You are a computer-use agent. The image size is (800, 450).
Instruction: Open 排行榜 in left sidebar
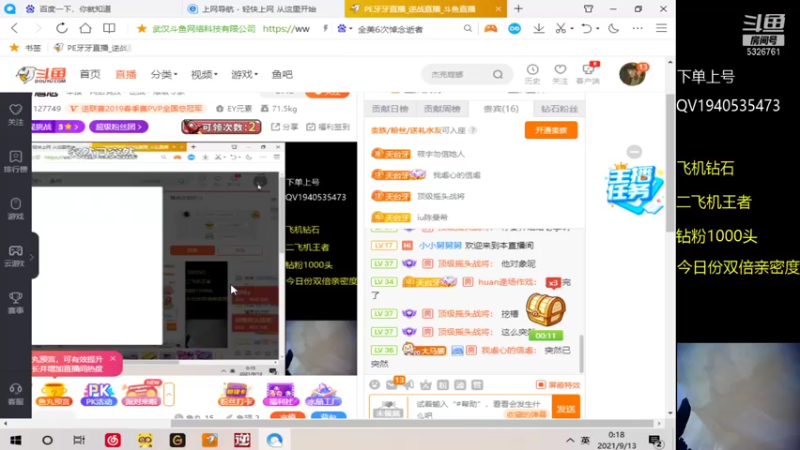(x=15, y=161)
